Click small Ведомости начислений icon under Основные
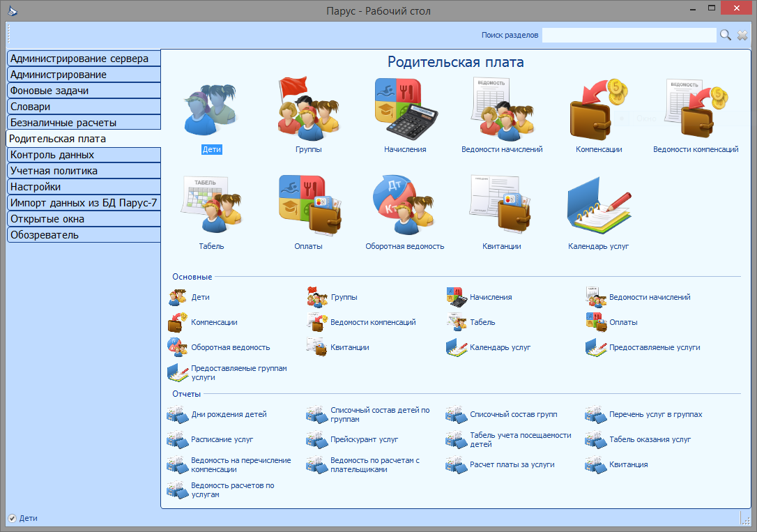 pyautogui.click(x=596, y=298)
